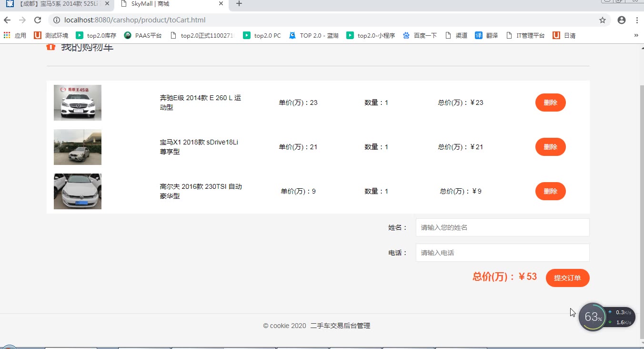Click the © cookie 2020 footer text

284,326
